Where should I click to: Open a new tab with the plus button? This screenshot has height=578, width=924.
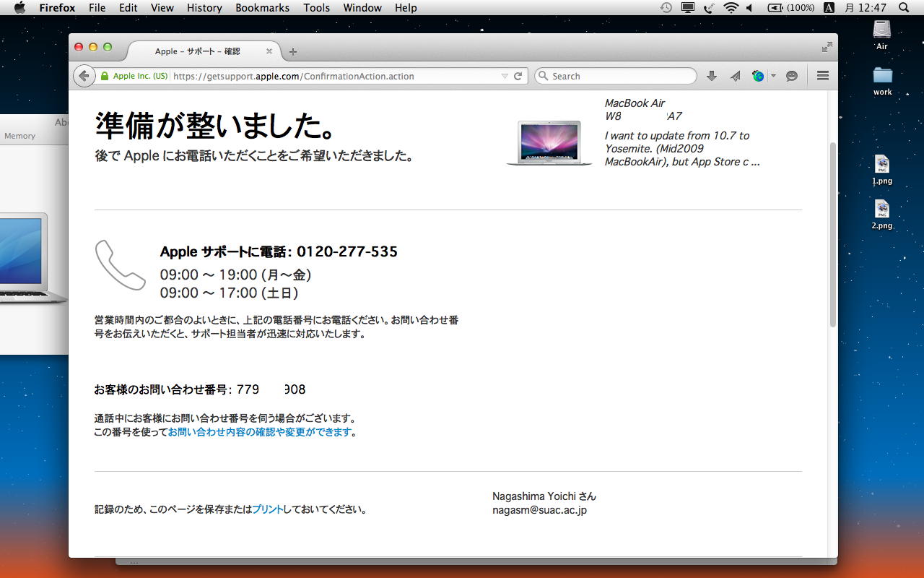[292, 52]
